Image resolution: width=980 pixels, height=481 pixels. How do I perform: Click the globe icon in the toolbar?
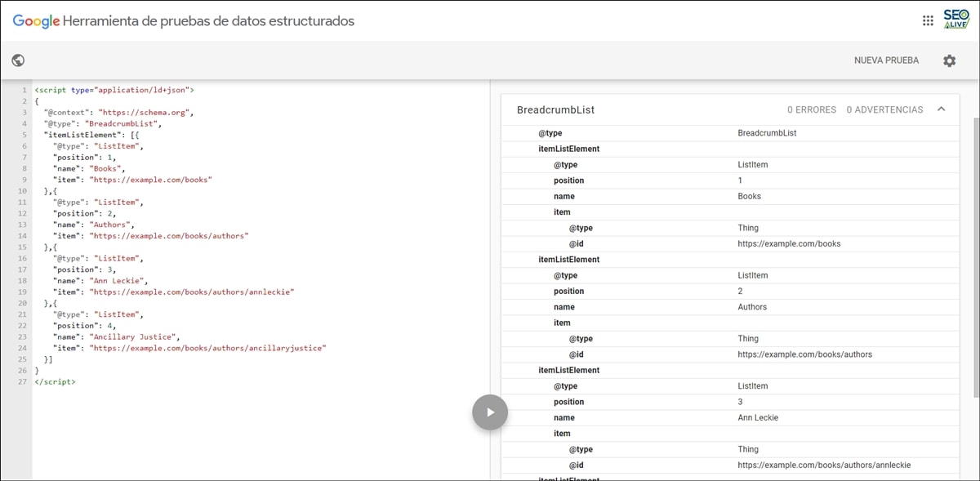17,60
